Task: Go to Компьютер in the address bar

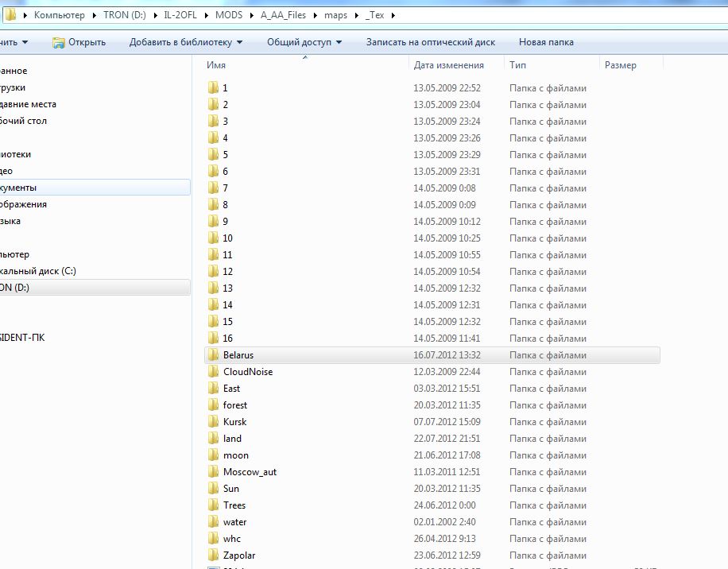Action: tap(60, 15)
